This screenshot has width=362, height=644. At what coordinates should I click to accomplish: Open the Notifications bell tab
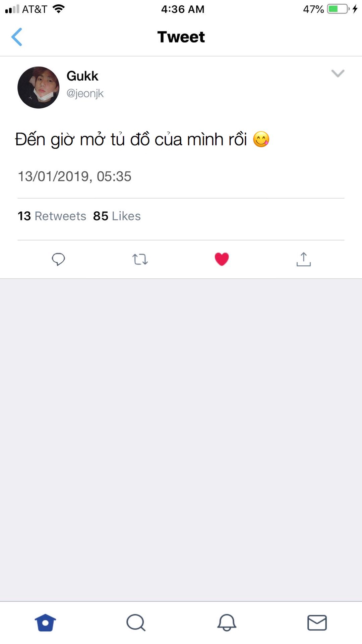click(x=227, y=623)
